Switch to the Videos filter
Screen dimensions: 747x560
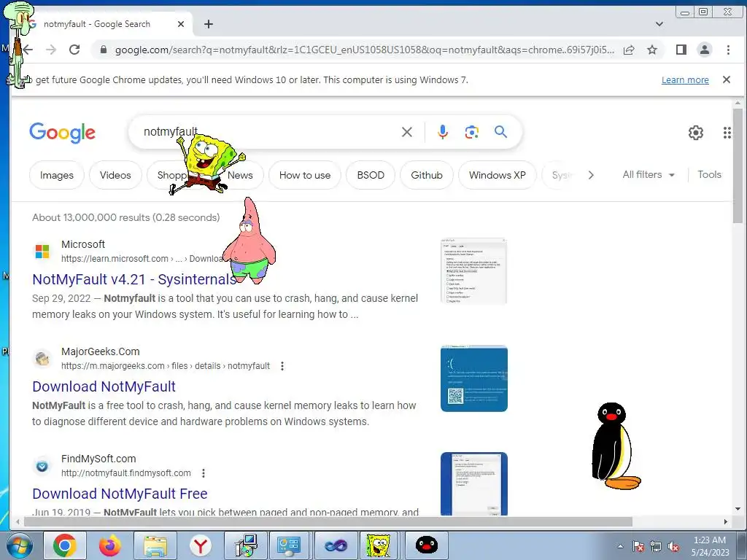[115, 175]
